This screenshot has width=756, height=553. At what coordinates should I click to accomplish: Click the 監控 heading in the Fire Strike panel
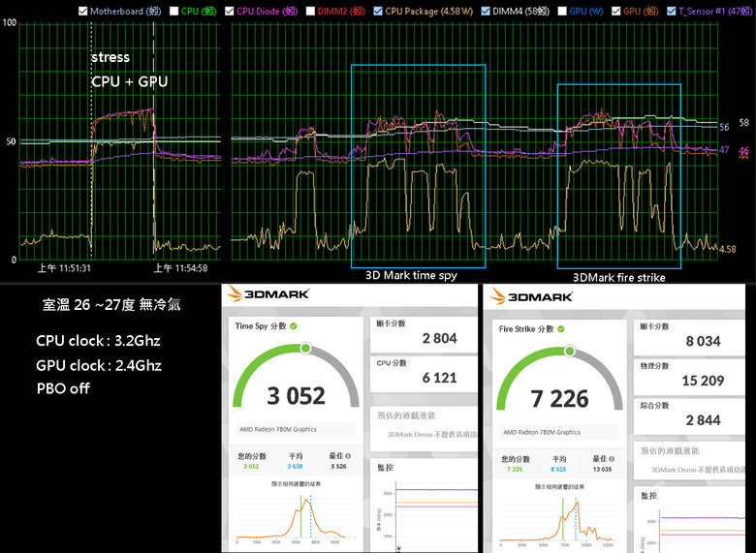click(649, 496)
